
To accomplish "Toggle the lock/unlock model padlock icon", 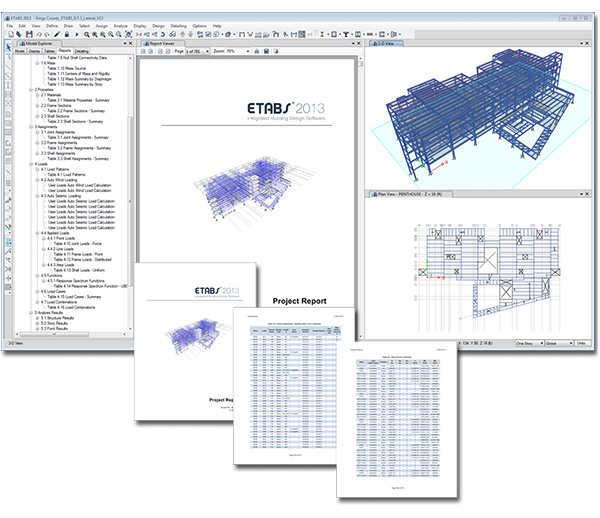I will [67, 34].
